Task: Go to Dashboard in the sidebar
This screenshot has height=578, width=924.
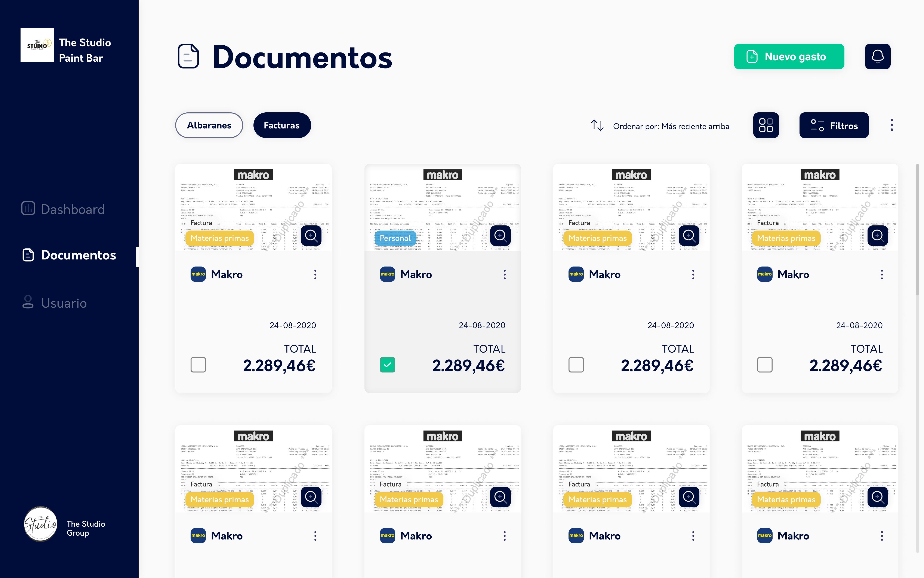Action: point(63,209)
